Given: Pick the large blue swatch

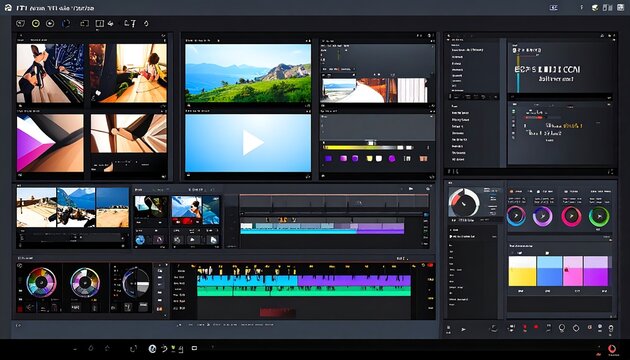Looking at the screenshot, I should coord(550,271).
